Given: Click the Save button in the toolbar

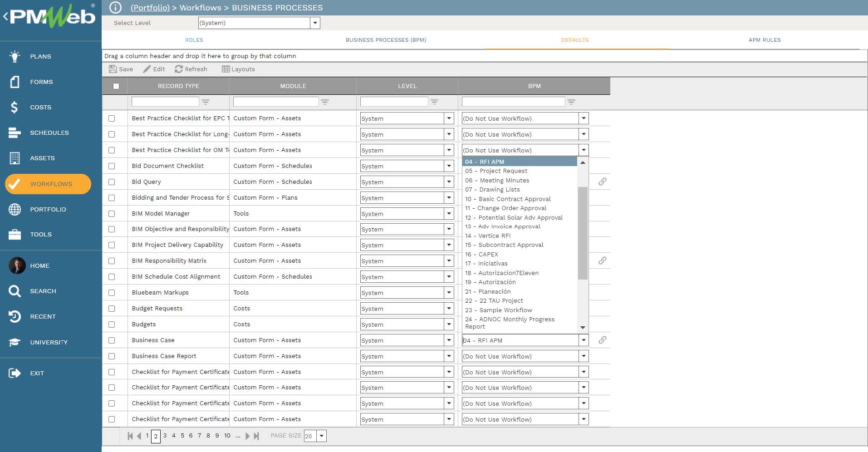Looking at the screenshot, I should [x=121, y=69].
